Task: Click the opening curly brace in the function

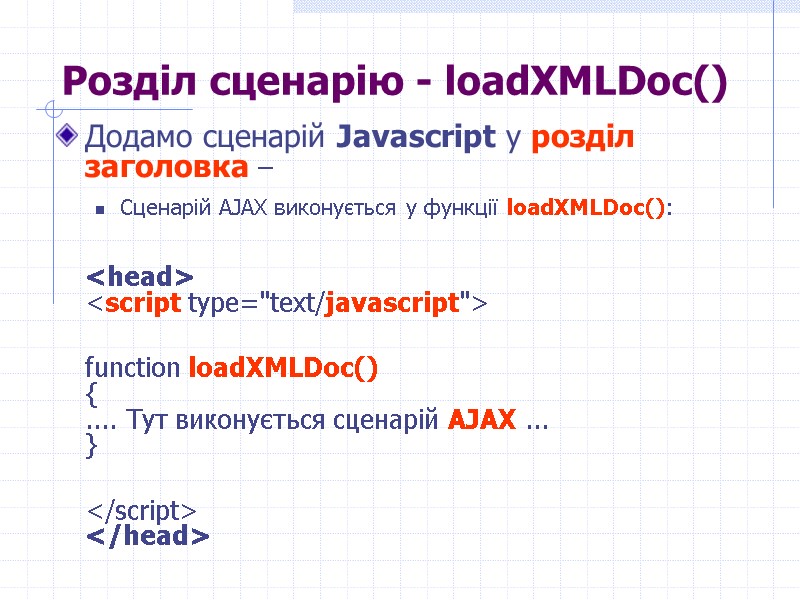Action: pyautogui.click(x=91, y=394)
